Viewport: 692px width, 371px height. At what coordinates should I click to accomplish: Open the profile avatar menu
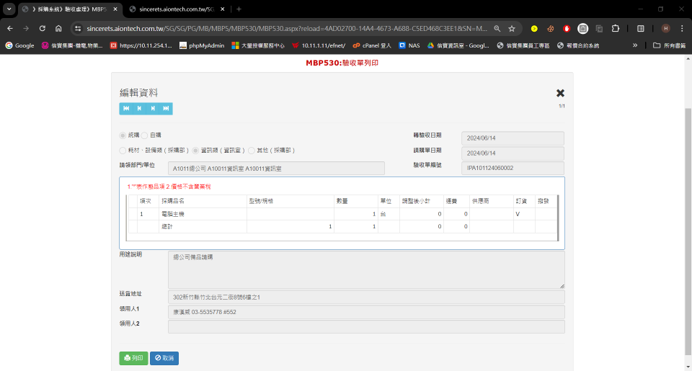(x=666, y=29)
